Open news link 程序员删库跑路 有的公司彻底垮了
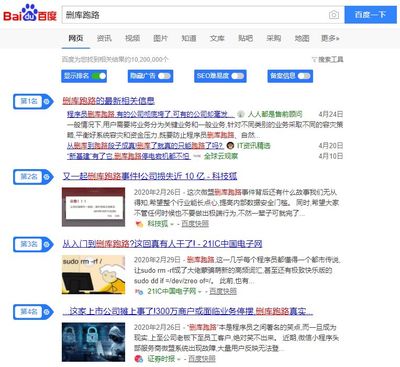400x367 pixels. 151,114
